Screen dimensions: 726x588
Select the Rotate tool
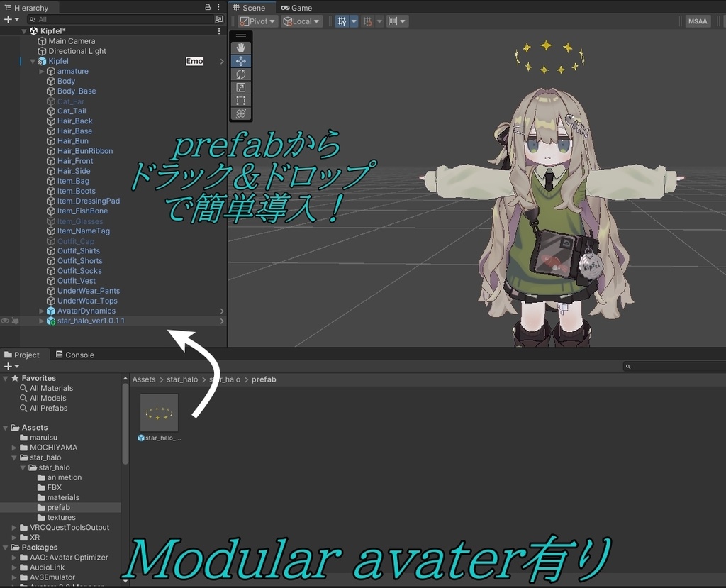tap(241, 74)
